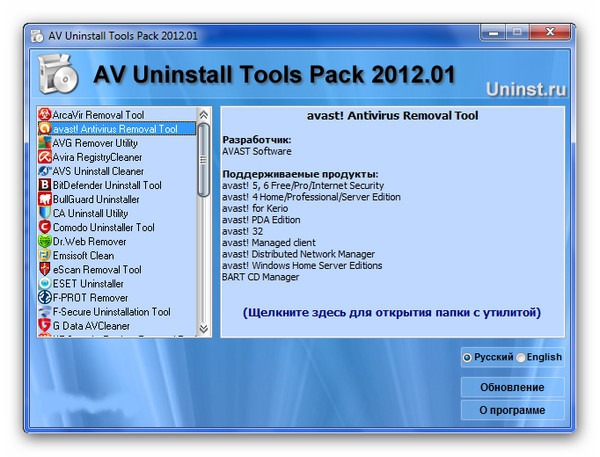Click the ESET Uninstaller eye icon
600x457 pixels.
[45, 283]
